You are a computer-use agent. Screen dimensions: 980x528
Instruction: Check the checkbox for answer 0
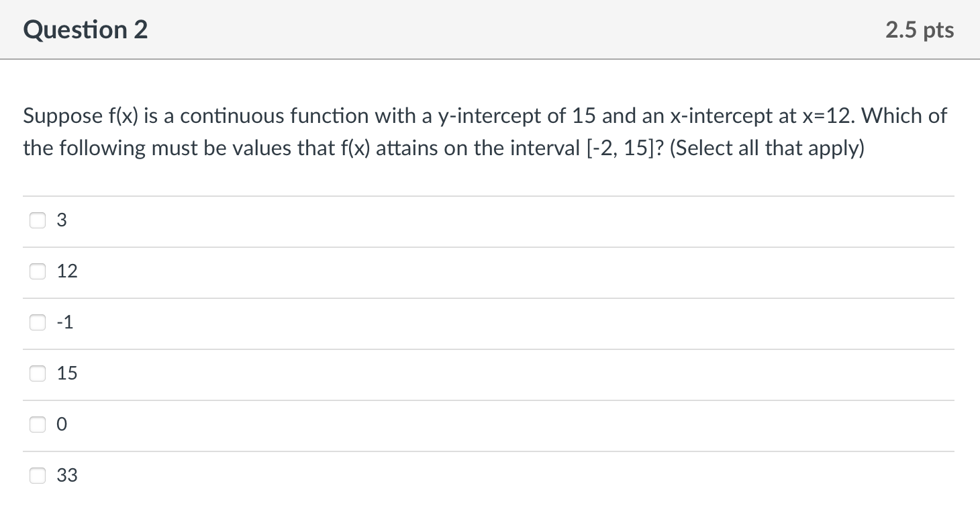[38, 424]
